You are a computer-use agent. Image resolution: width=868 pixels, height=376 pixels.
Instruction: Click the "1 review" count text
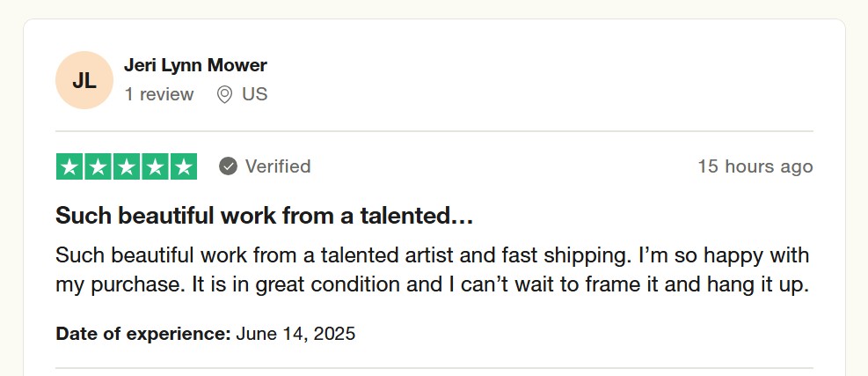coord(159,94)
